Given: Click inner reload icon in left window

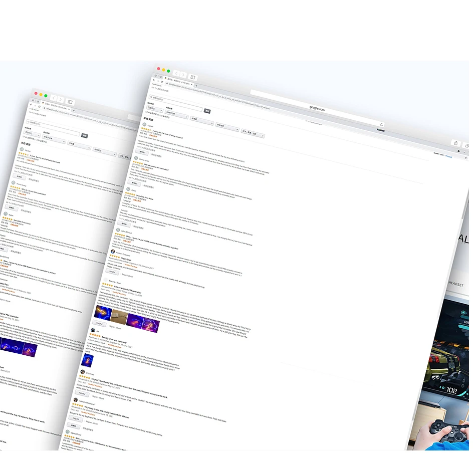Looking at the screenshot, I should 39,107.
